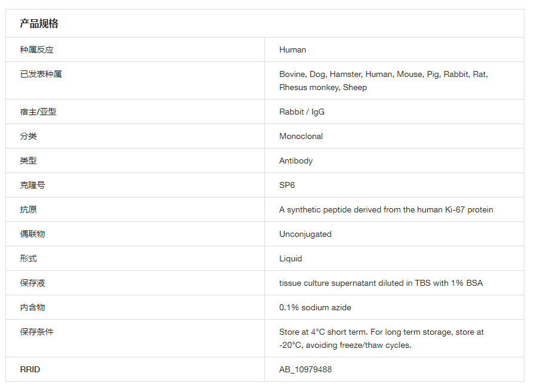
Task: Select the Store at 4°C storage text
Action: pyautogui.click(x=381, y=338)
